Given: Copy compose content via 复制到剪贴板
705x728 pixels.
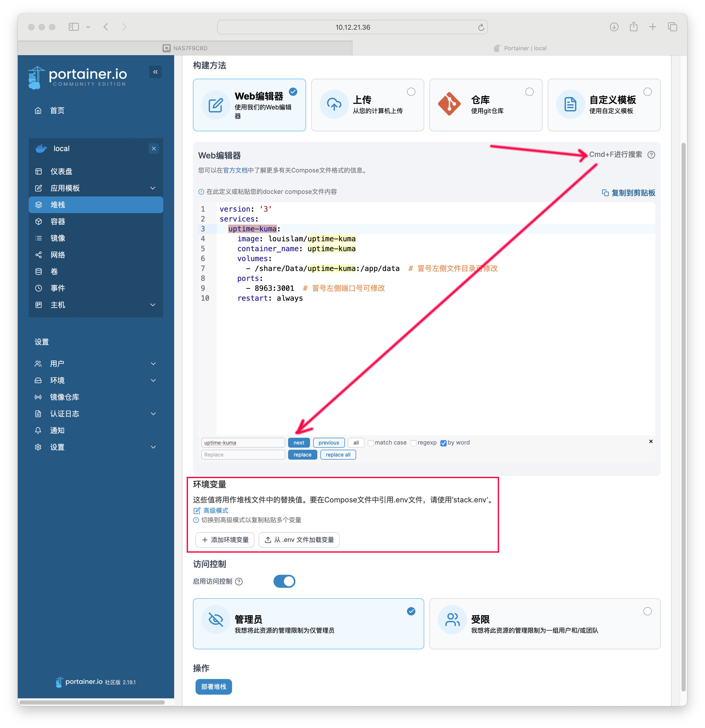Looking at the screenshot, I should tap(628, 193).
